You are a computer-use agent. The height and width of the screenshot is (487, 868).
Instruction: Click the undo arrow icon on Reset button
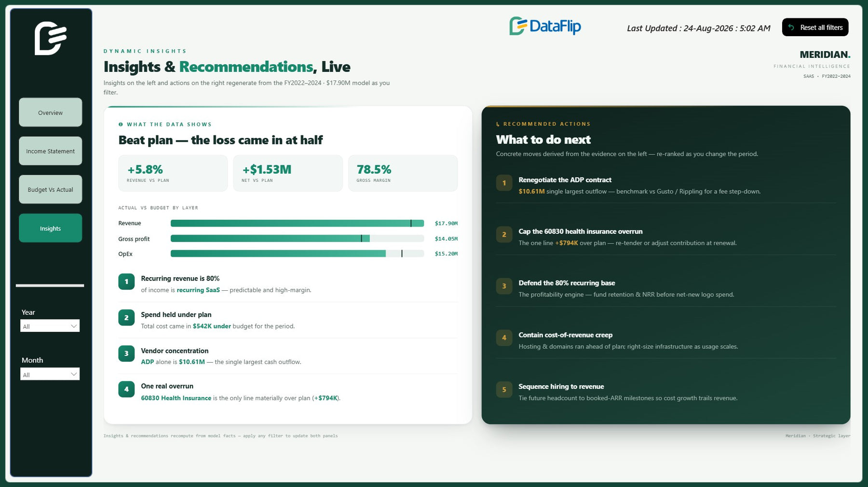791,27
